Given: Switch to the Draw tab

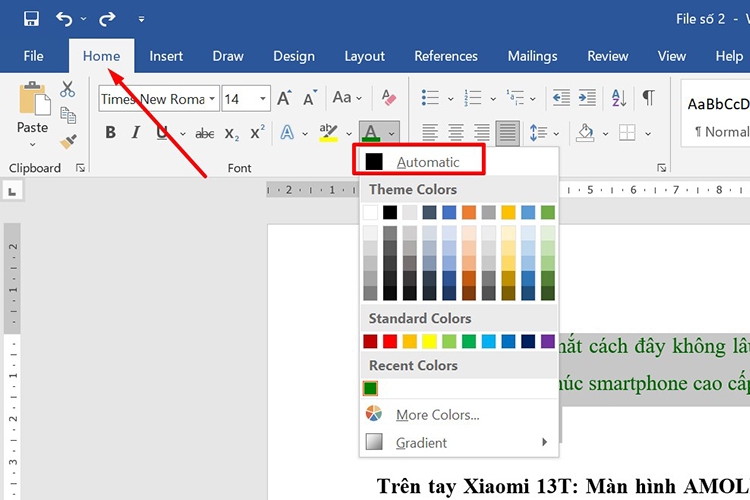Looking at the screenshot, I should click(228, 56).
